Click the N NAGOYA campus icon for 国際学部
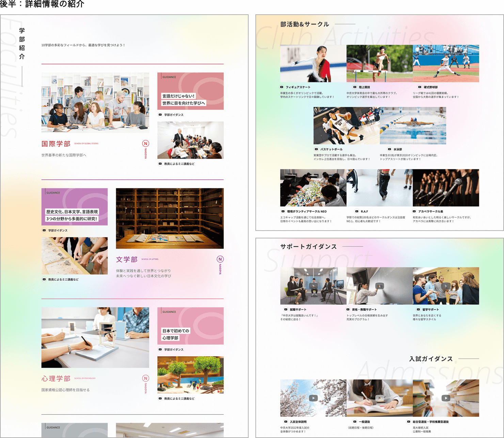This screenshot has height=438, width=504. coord(145,149)
